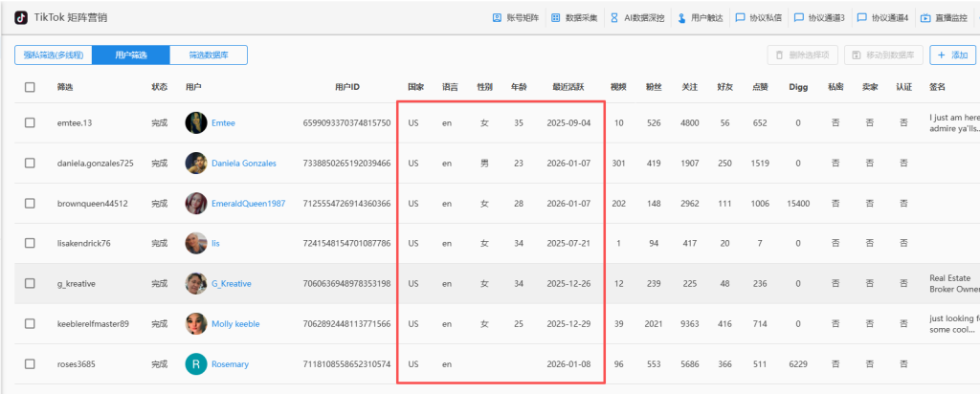Image resolution: width=980 pixels, height=394 pixels.
Task: Click 关注 value 4800 in Emtee row
Action: [690, 123]
